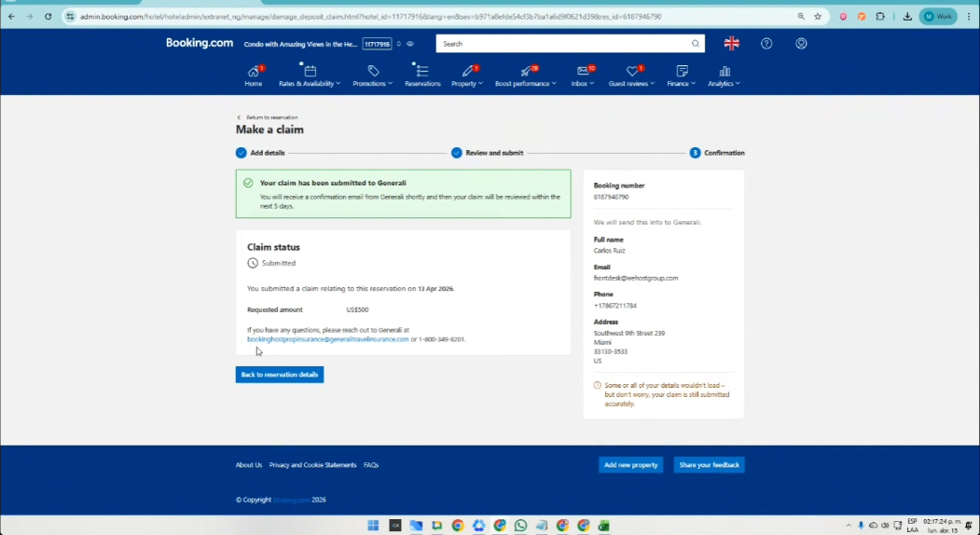Click the ESP LAA language indicator

(913, 526)
